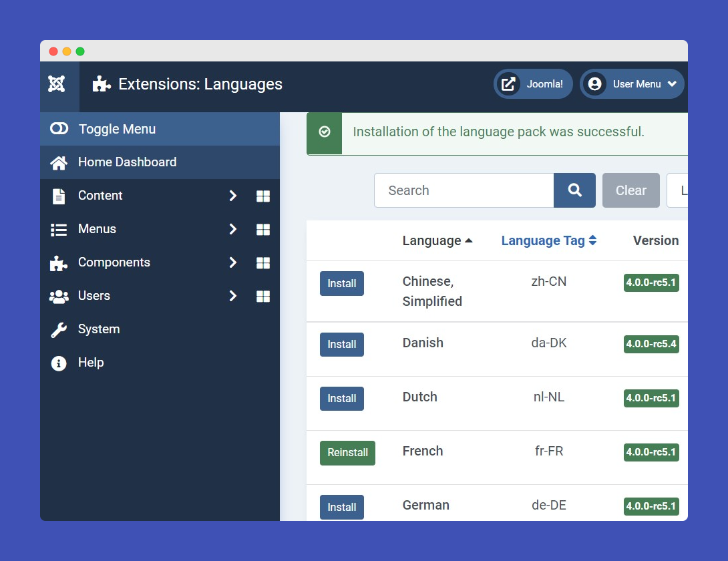
Task: Open the System menu item
Action: coord(99,329)
